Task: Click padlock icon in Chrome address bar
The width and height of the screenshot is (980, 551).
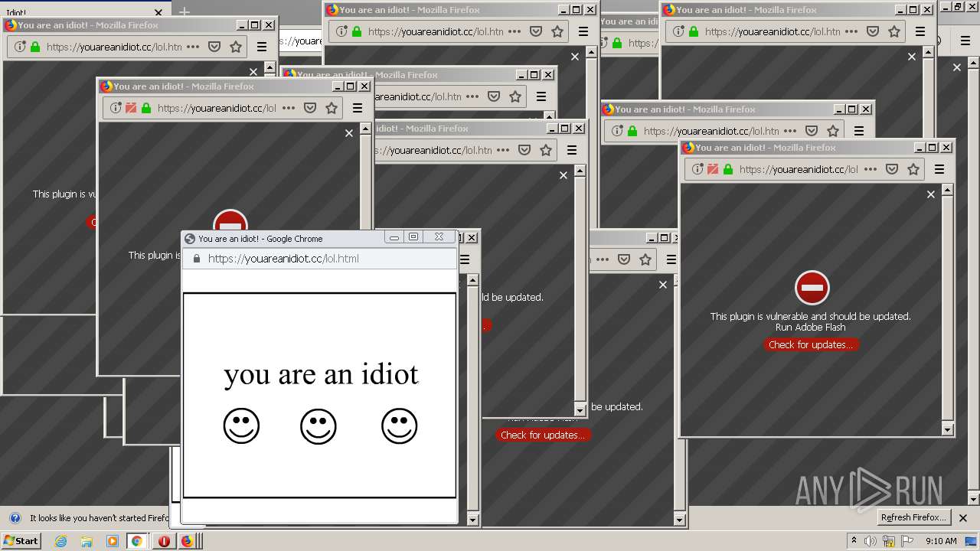Action: click(x=197, y=259)
